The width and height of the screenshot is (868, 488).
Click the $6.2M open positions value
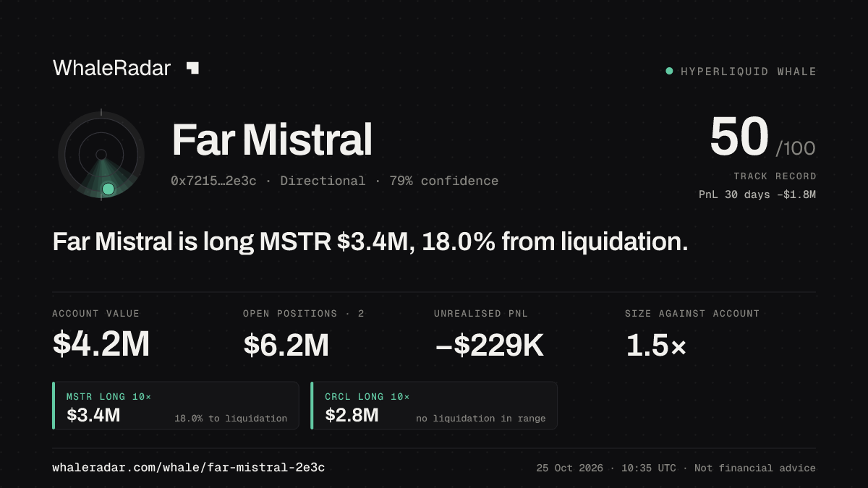[x=286, y=346]
